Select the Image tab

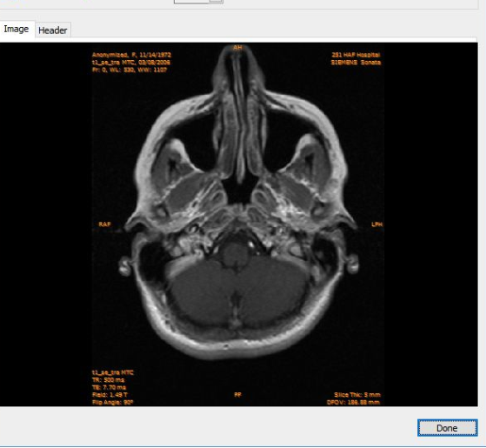(17, 30)
